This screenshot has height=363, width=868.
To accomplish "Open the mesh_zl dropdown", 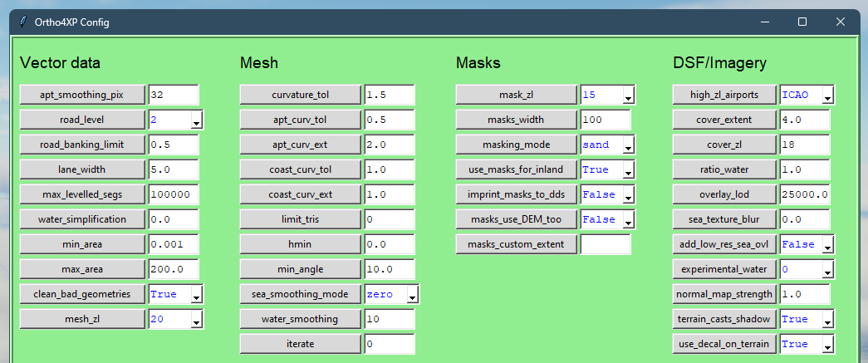I will [x=197, y=319].
